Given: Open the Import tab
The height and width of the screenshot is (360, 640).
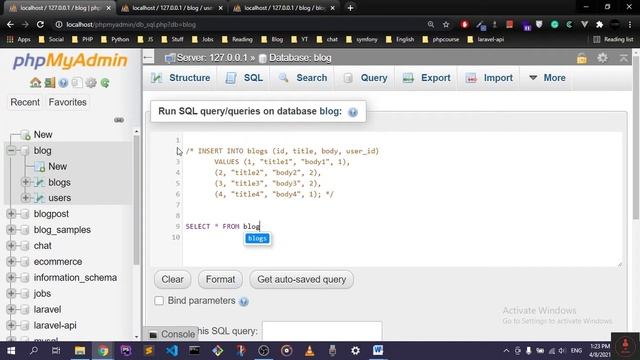Looking at the screenshot, I should 489,78.
